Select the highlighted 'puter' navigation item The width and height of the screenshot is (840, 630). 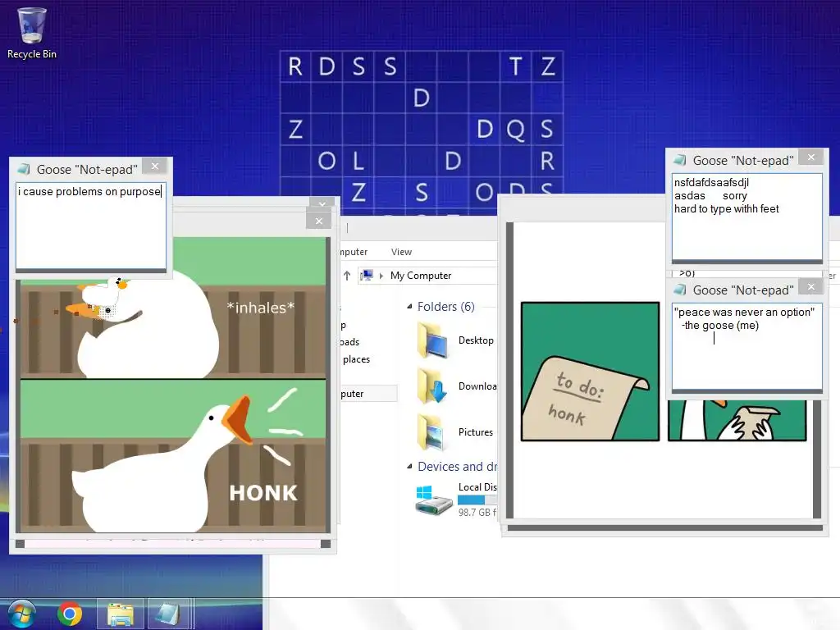click(x=368, y=393)
